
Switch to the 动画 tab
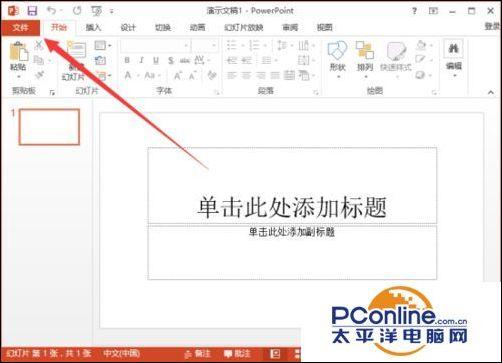tap(197, 27)
